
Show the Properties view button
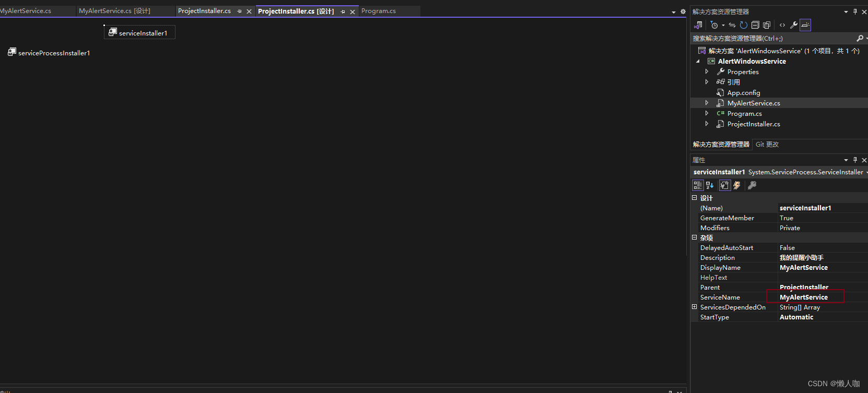click(725, 185)
